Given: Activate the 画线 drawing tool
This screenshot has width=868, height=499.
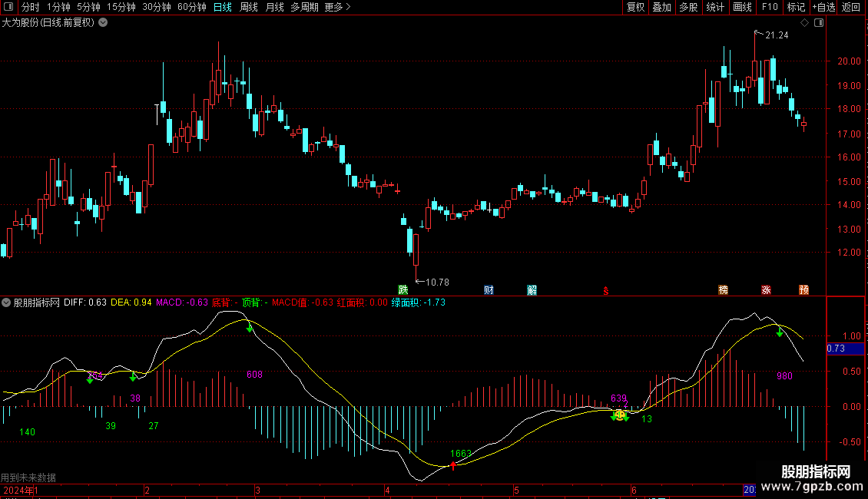Looking at the screenshot, I should (742, 7).
